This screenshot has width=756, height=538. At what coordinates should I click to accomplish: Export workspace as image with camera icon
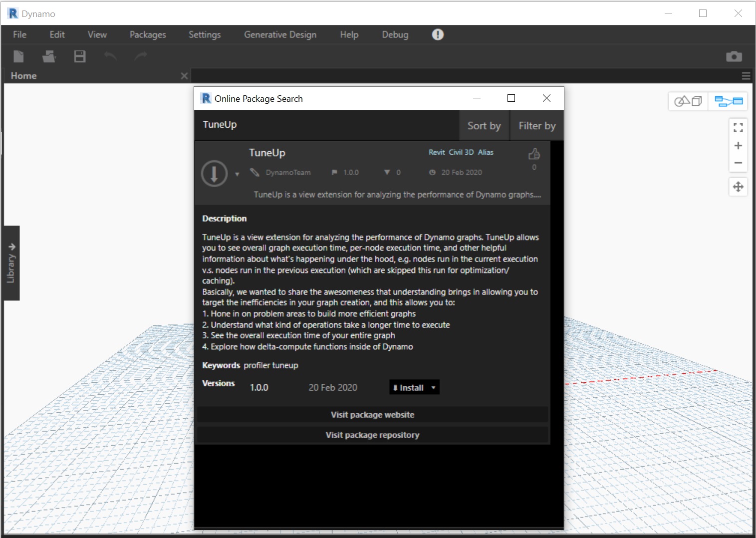pos(734,56)
